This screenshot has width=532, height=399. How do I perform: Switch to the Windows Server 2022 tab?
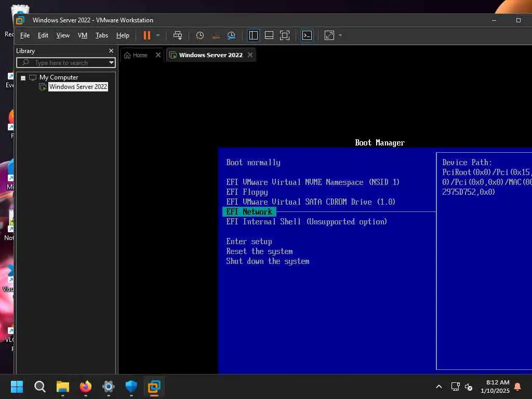pos(211,55)
